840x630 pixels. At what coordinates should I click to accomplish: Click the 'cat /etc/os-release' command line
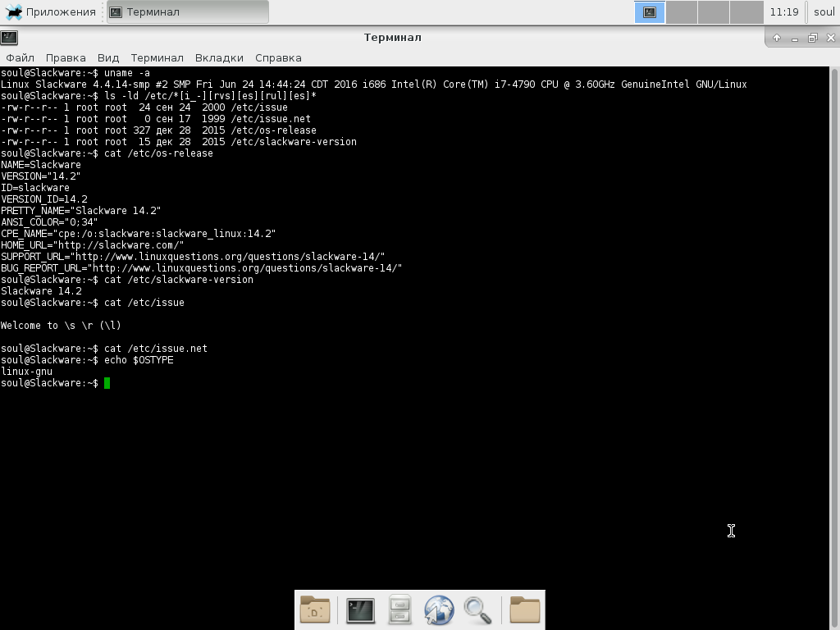(107, 153)
